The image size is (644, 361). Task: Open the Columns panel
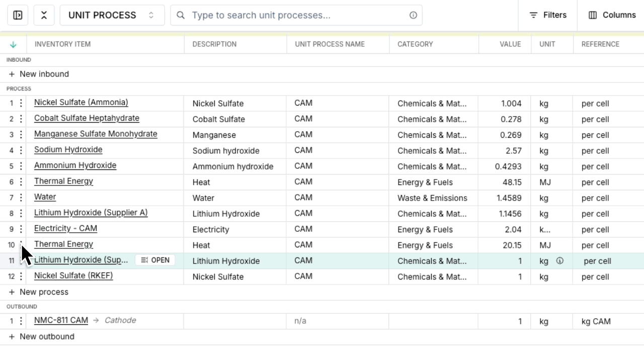(611, 15)
